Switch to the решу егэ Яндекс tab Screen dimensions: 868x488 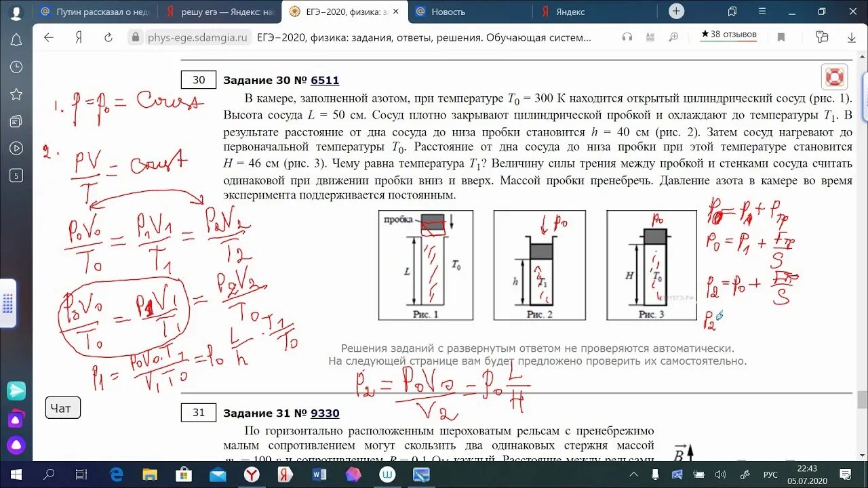tap(221, 12)
